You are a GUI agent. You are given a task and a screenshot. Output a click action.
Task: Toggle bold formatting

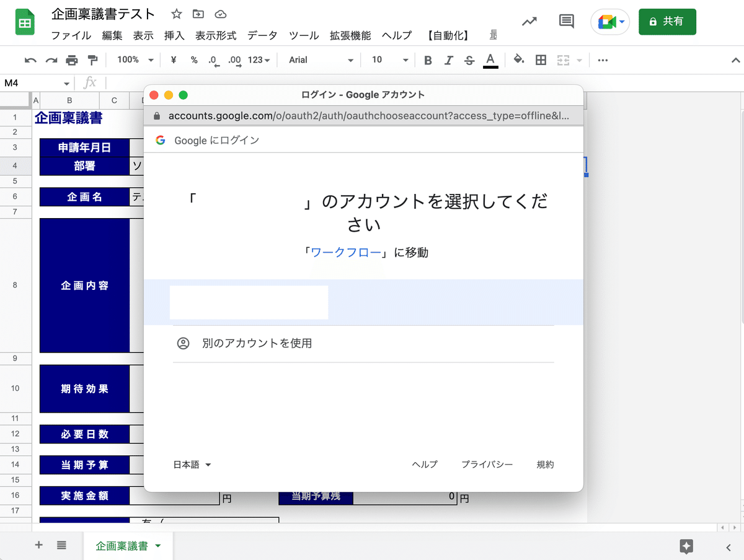pos(428,60)
